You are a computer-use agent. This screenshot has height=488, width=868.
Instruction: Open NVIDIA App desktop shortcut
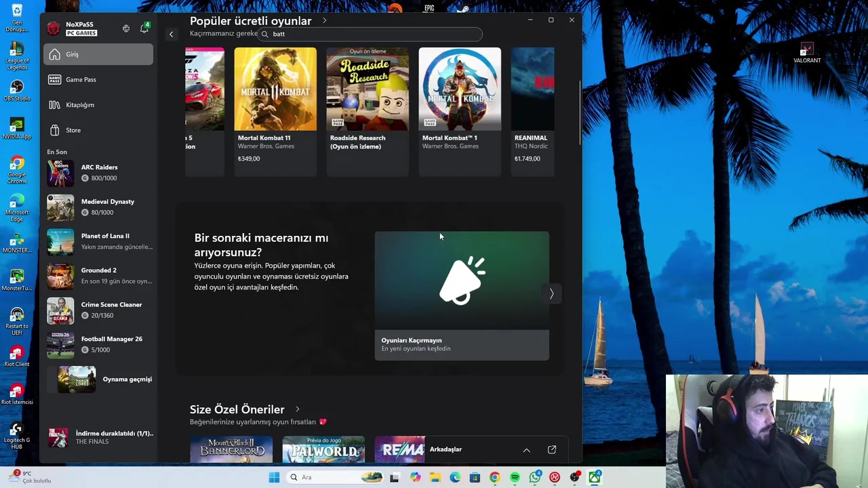click(x=17, y=128)
